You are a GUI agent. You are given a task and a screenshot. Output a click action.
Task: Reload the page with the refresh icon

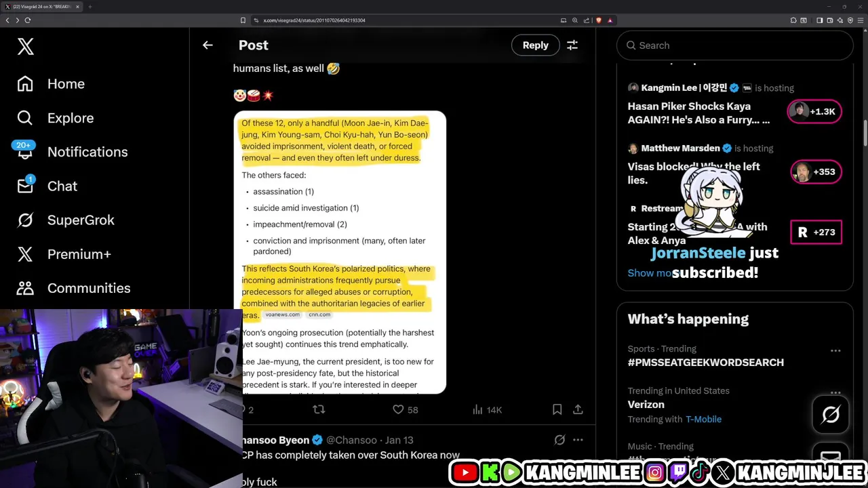point(28,20)
